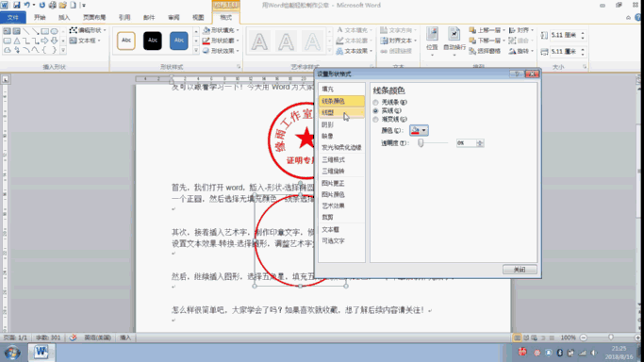Open 旋转 (Rotate) dropdown
The image size is (644, 362).
click(x=521, y=51)
